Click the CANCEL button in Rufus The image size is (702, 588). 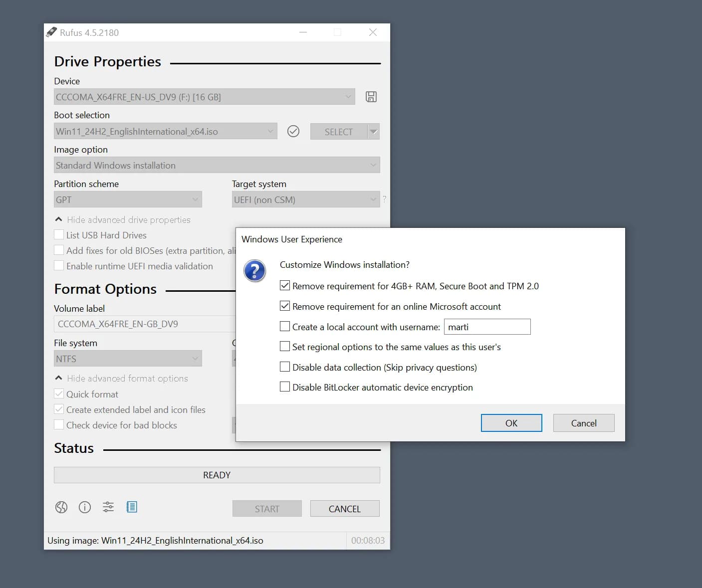point(345,509)
